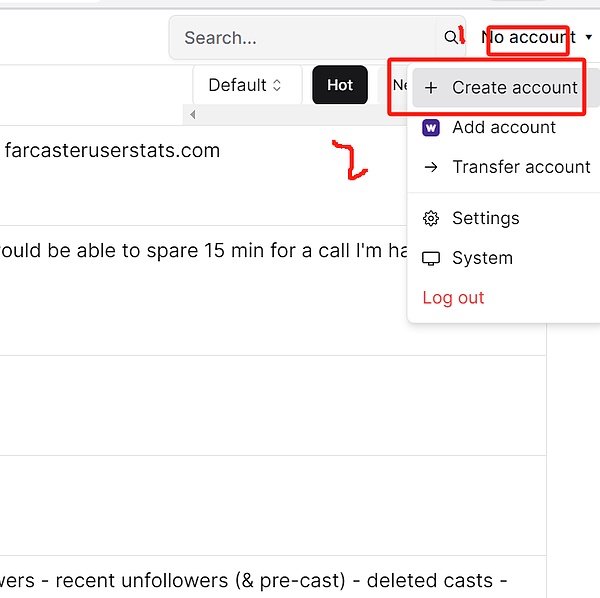Click the magnifier icon in search bar
Image resolution: width=600 pixels, height=598 pixels.
451,38
